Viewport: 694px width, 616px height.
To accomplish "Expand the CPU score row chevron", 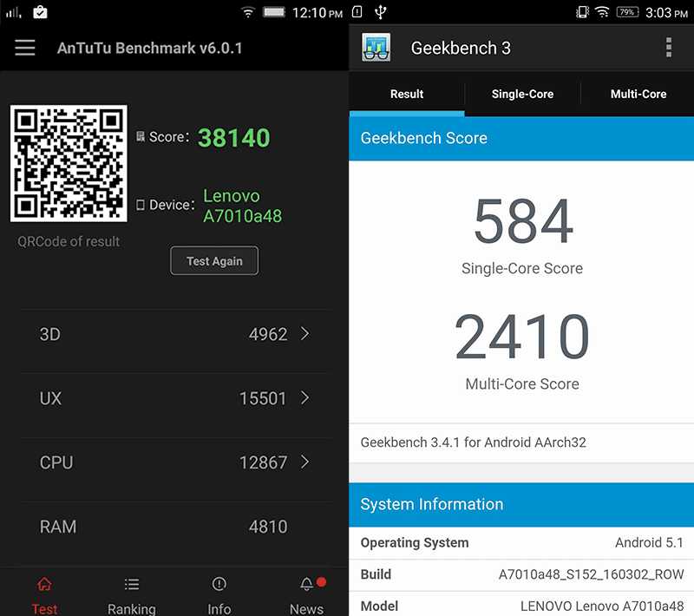I will tap(304, 462).
